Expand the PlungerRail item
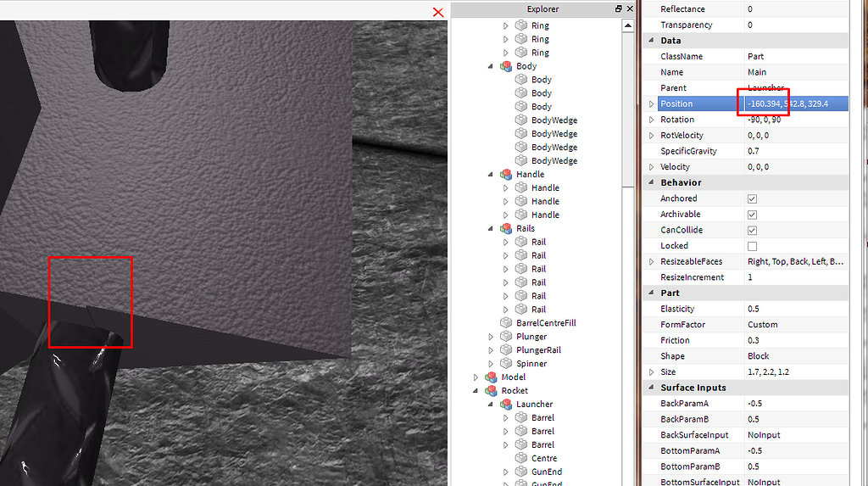Screen dimensions: 868x486 pos(491,350)
